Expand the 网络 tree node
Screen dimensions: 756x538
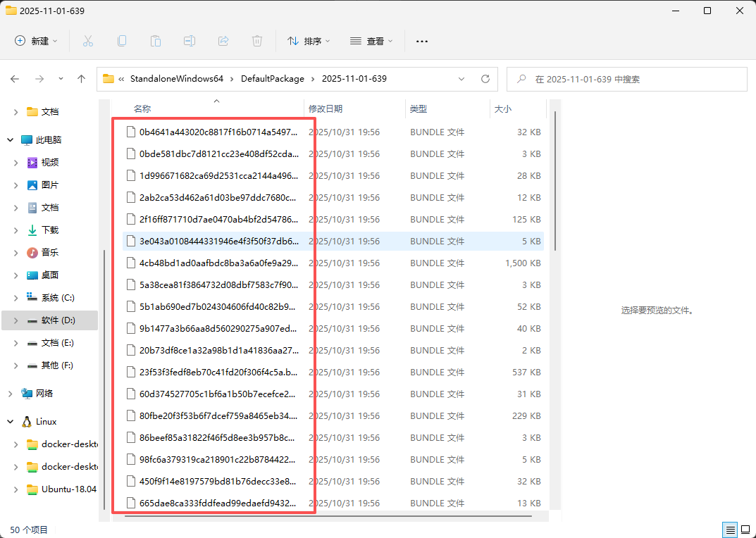(10, 394)
